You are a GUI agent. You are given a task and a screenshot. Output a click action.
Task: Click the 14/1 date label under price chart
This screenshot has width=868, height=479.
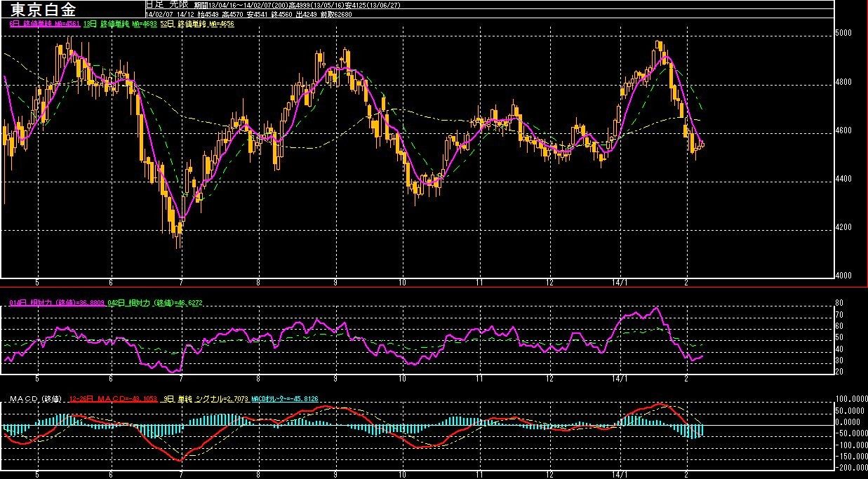coord(621,282)
